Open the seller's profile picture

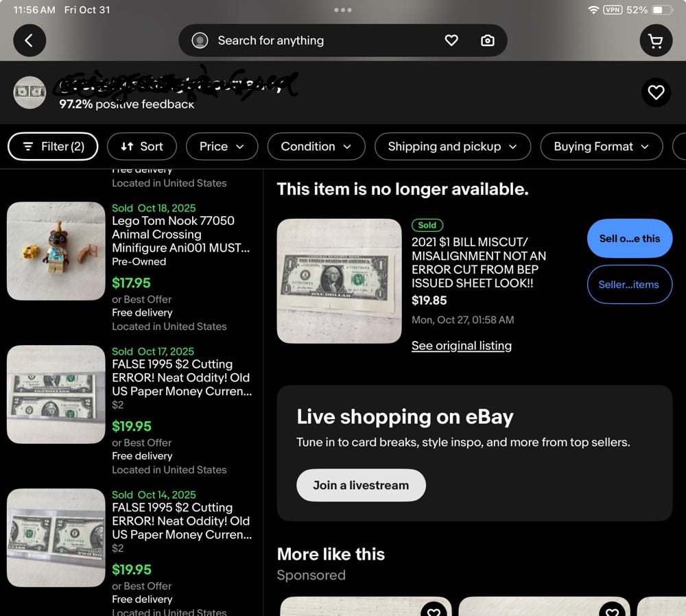pyautogui.click(x=29, y=93)
